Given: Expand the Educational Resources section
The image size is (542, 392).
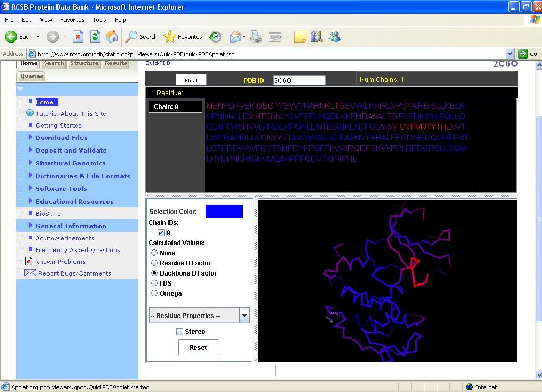Looking at the screenshot, I should (x=30, y=201).
